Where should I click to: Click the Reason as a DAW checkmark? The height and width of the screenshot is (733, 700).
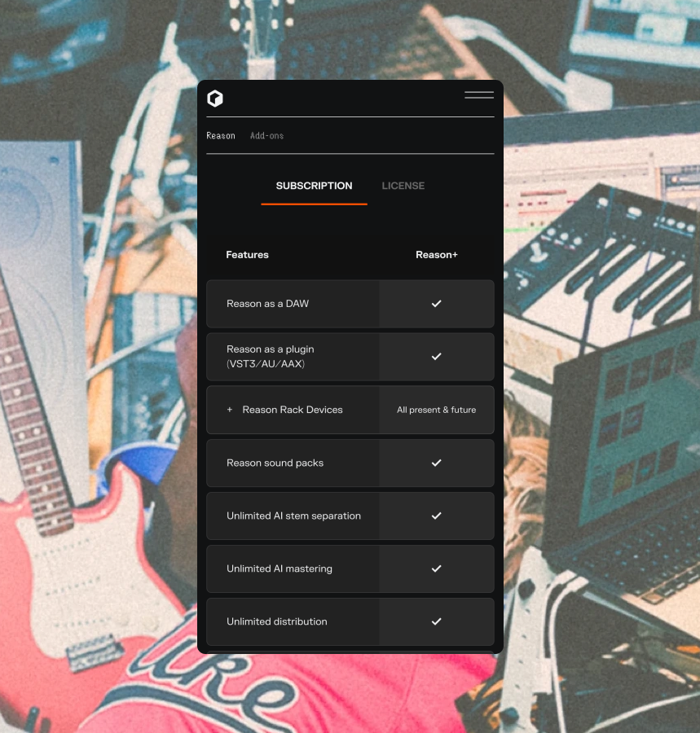click(x=436, y=304)
